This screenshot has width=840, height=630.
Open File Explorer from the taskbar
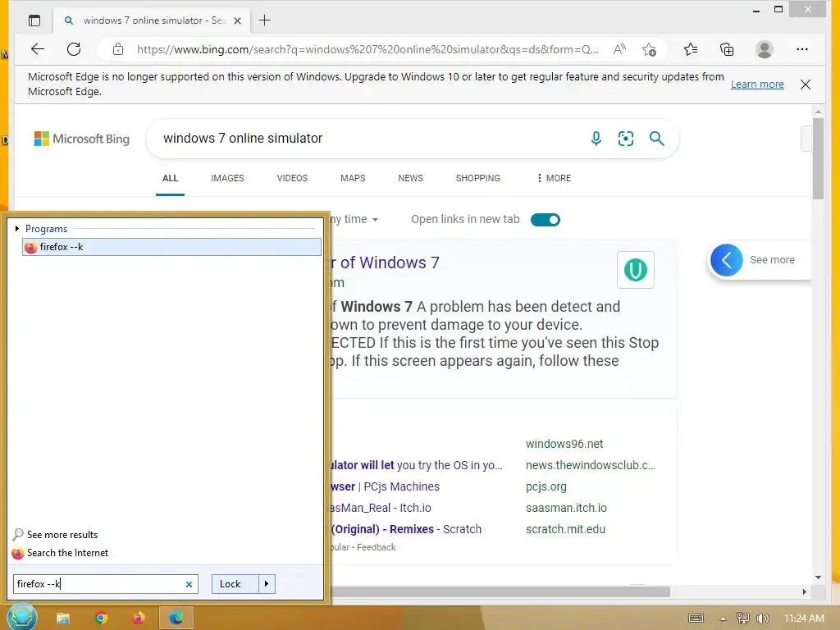[63, 619]
